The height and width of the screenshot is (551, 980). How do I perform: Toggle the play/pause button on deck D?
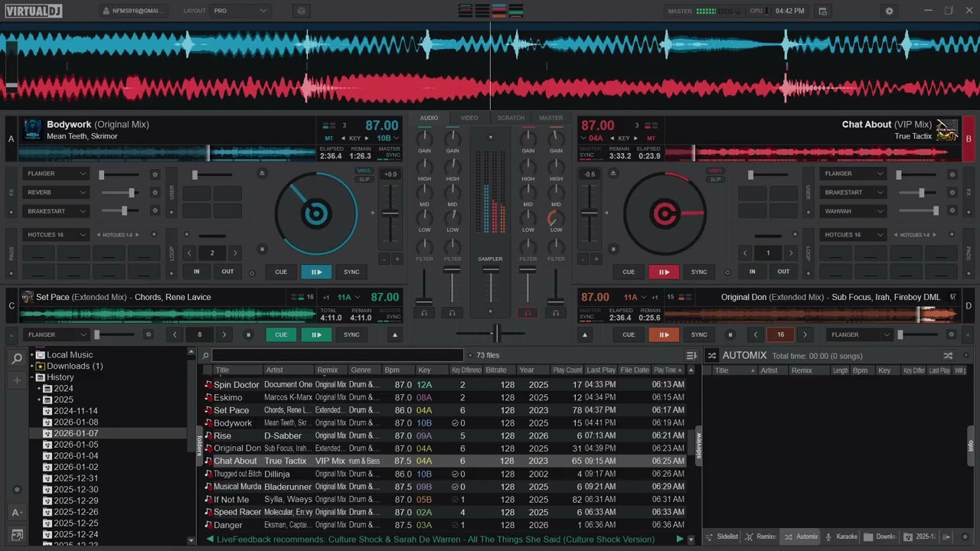tap(664, 334)
